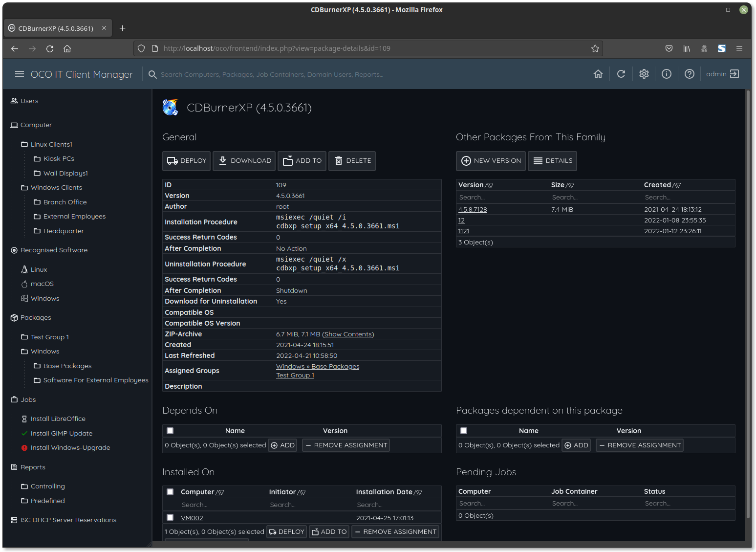Open Install Windows-Upgrade failed job
Image resolution: width=756 pixels, height=552 pixels.
pyautogui.click(x=70, y=447)
